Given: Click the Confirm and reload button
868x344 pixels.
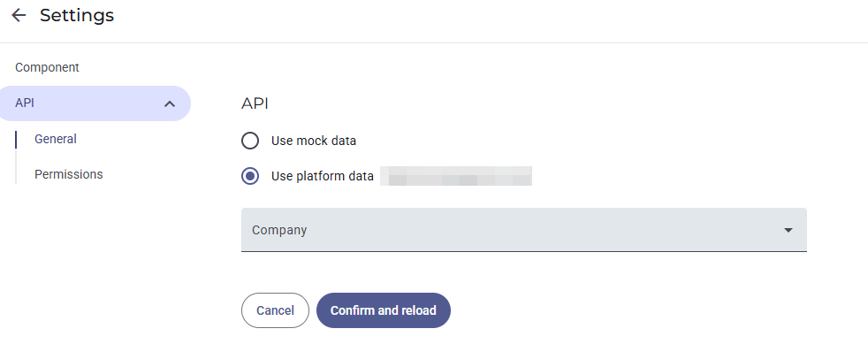Looking at the screenshot, I should pyautogui.click(x=383, y=310).
